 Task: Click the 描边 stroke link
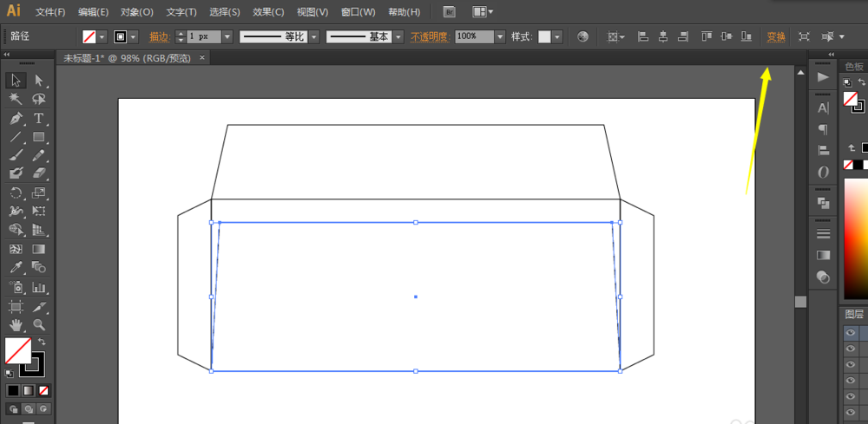(159, 37)
